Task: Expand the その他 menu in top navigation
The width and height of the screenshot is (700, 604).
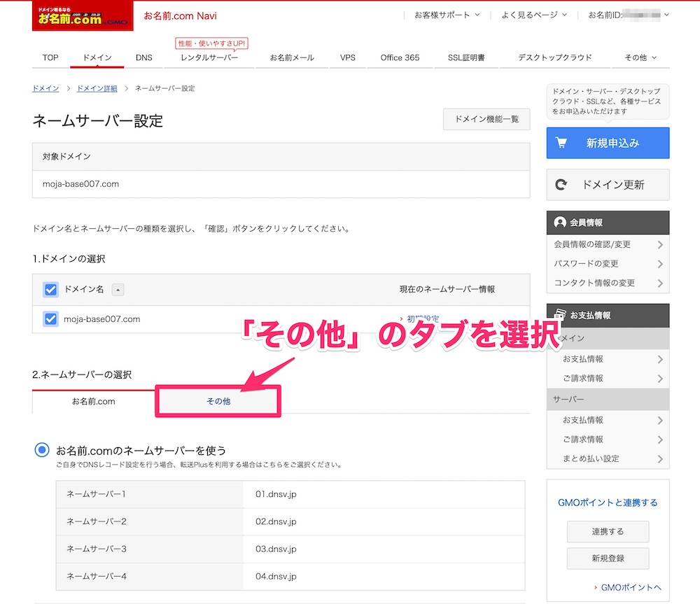Action: (x=640, y=57)
